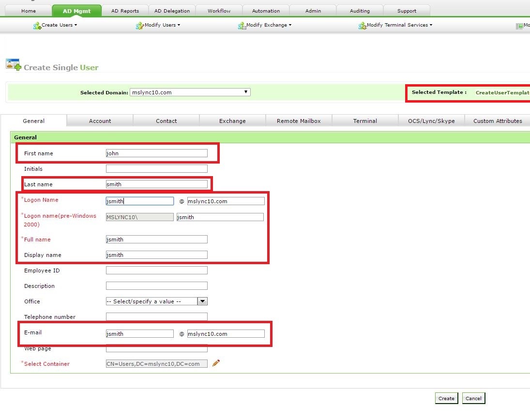Click the Logon Name jsmith field
Image resolution: width=530 pixels, height=420 pixels.
click(x=139, y=201)
